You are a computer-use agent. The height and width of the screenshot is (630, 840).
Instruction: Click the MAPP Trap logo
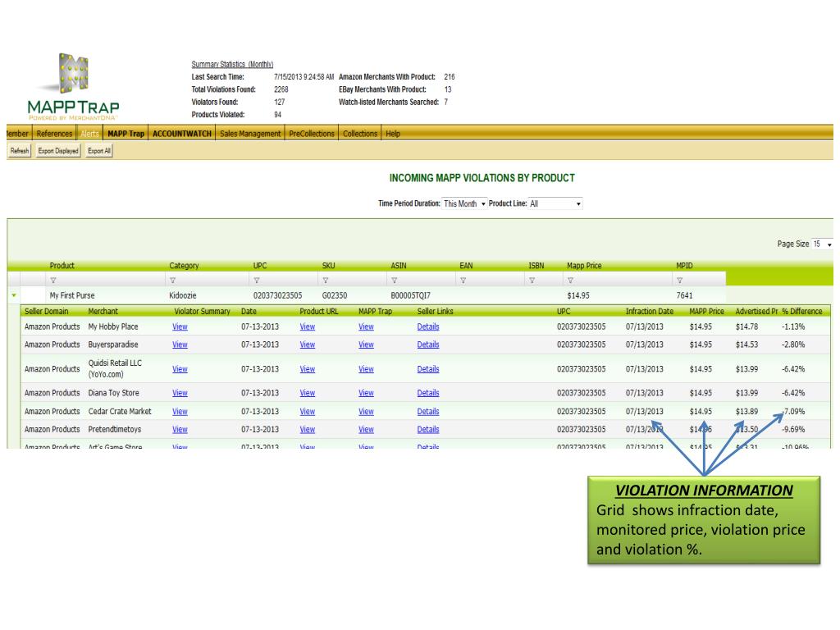(73, 87)
